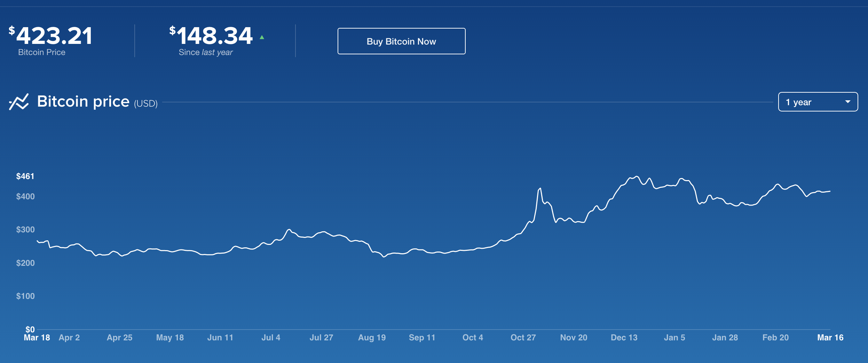
Task: Click the Dec 13 x-axis label
Action: click(x=624, y=338)
